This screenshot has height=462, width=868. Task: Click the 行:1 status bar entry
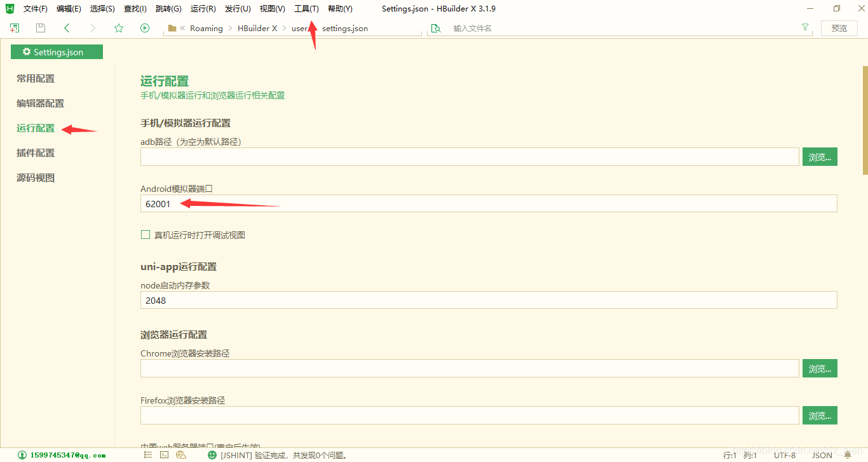click(x=730, y=455)
